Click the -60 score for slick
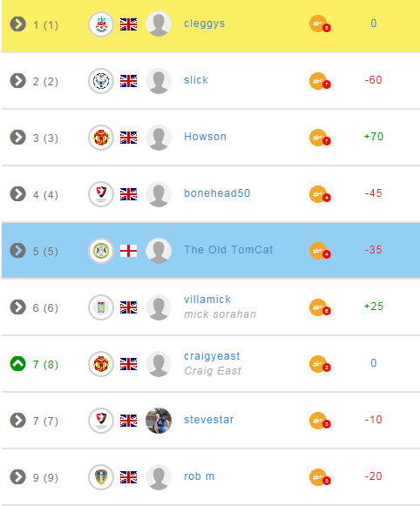This screenshot has height=506, width=420. click(x=373, y=80)
